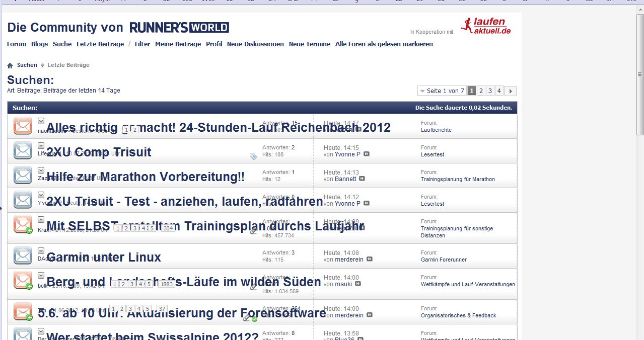This screenshot has height=340, width=644.
Task: Click the home icon in the breadcrumb
Action: tap(10, 65)
